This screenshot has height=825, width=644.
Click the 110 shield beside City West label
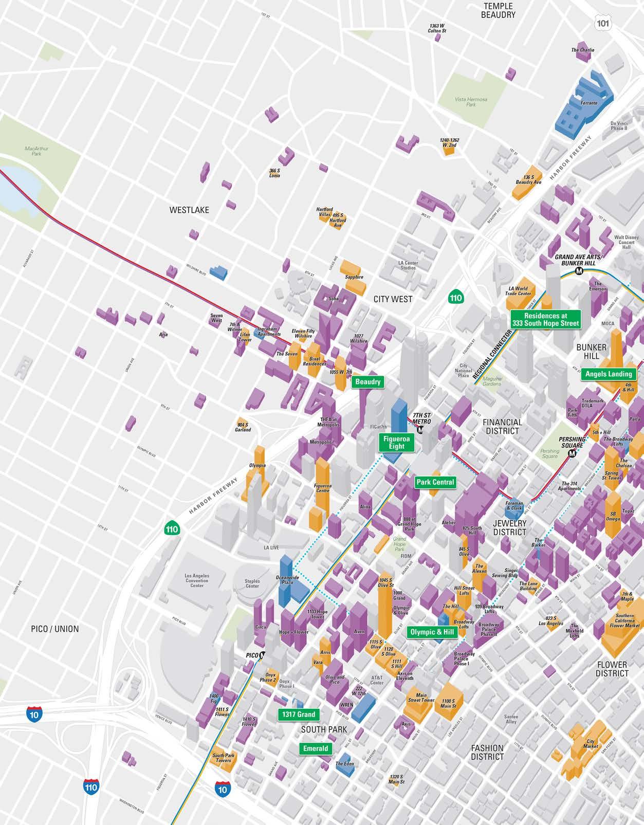(x=456, y=297)
